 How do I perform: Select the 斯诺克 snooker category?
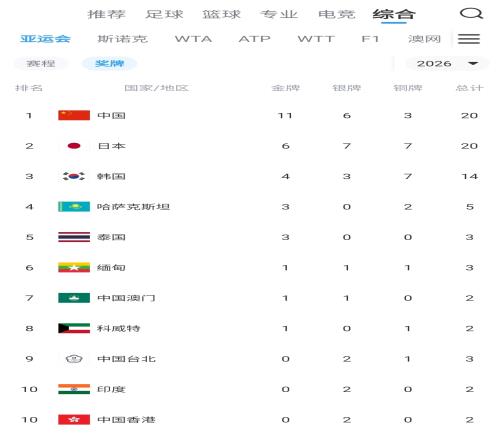pyautogui.click(x=122, y=39)
